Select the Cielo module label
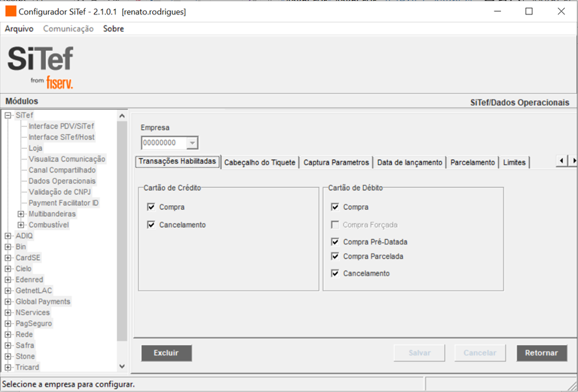Image resolution: width=578 pixels, height=392 pixels. coord(24,269)
